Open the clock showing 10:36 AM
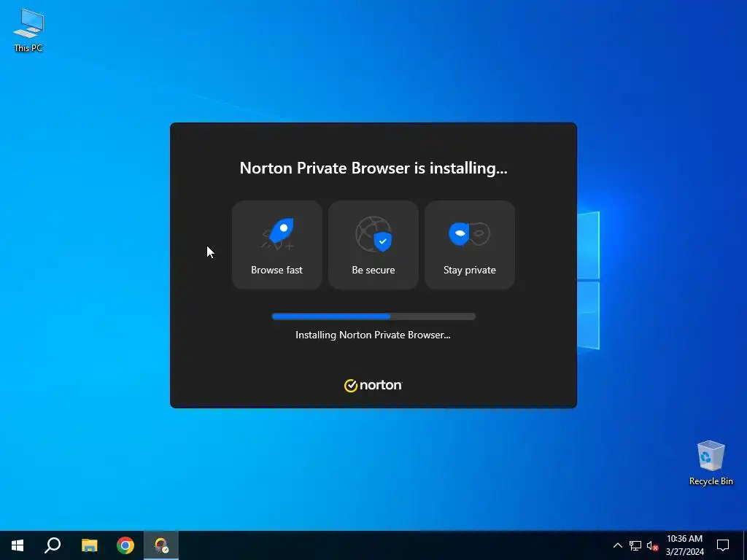747x560 pixels. 684,545
